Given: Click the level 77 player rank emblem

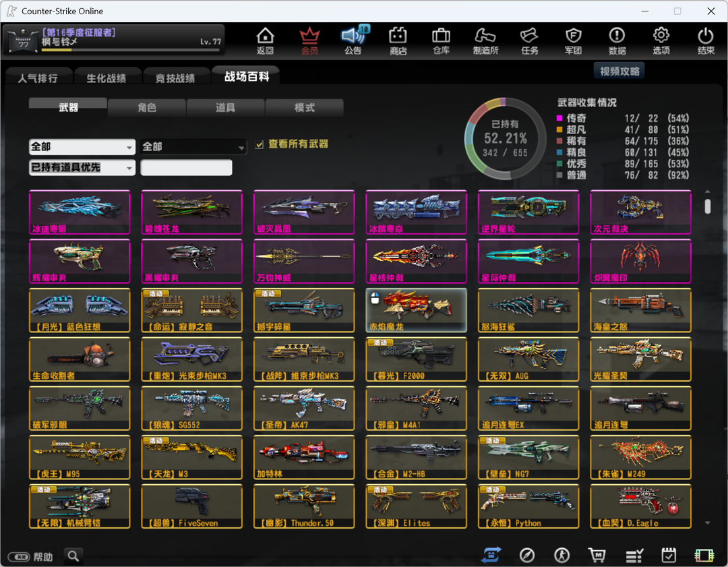Looking at the screenshot, I should 23,41.
